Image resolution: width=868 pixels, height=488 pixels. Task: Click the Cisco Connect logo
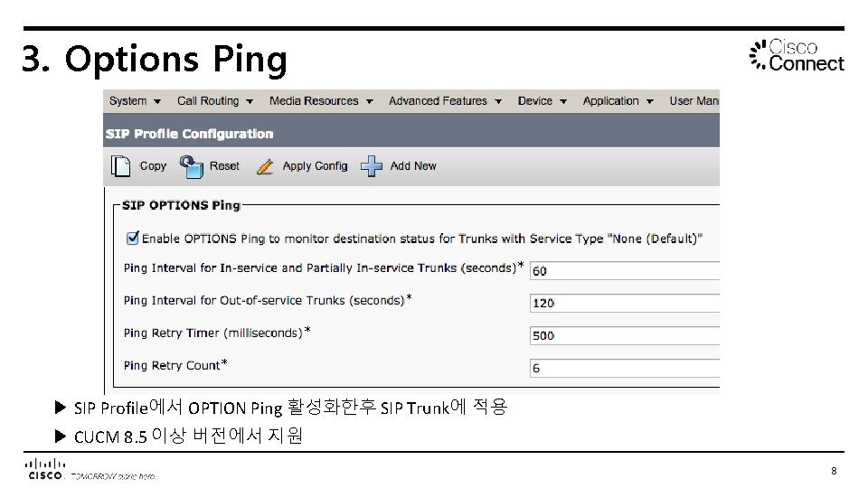tap(797, 55)
